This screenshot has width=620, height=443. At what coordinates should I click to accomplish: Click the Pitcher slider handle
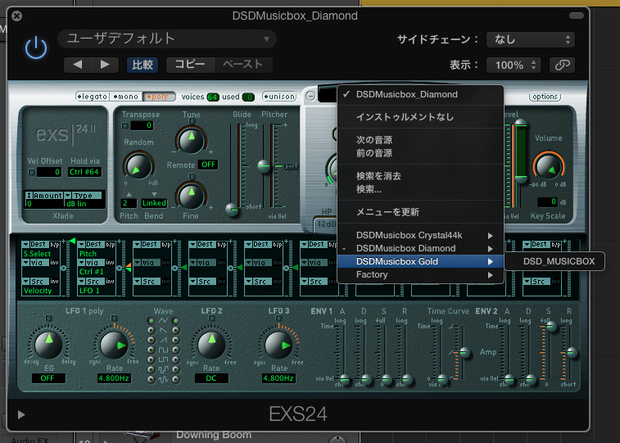point(264,166)
